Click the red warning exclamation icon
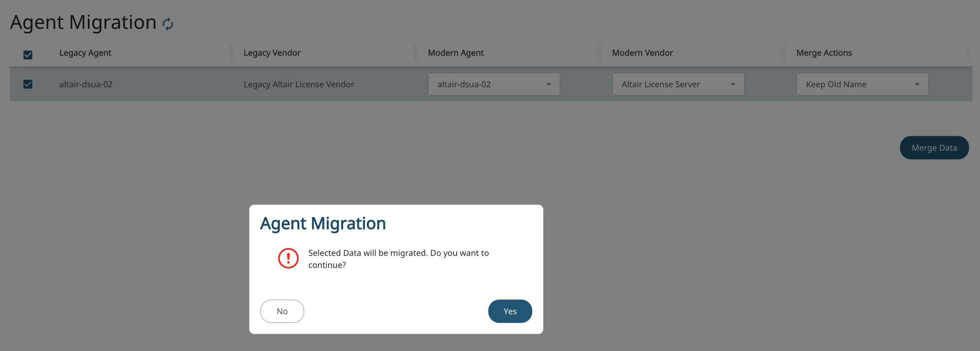Image resolution: width=980 pixels, height=351 pixels. pos(288,259)
